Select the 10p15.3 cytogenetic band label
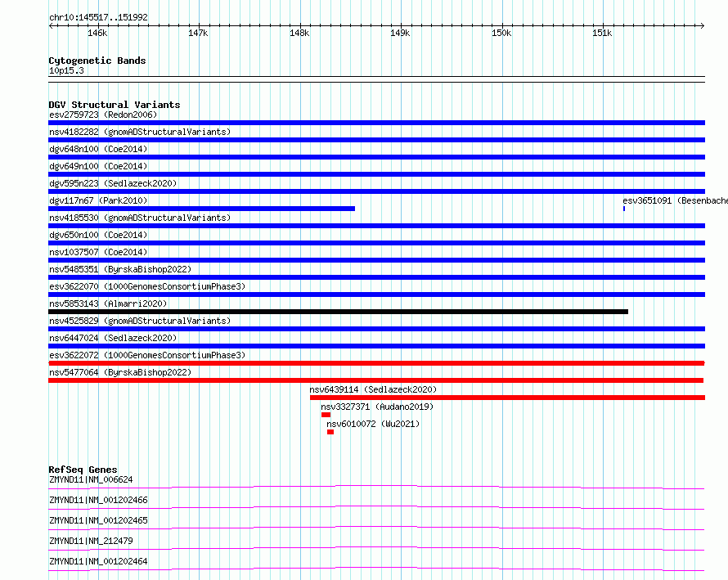 coord(66,70)
